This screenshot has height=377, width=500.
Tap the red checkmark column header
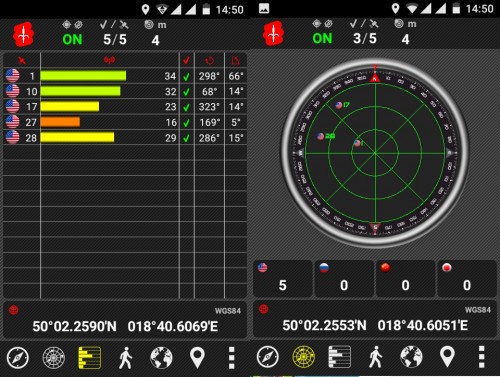[187, 60]
